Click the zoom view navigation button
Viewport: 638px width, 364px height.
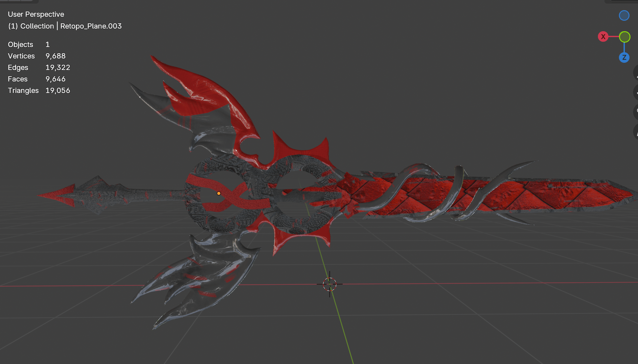(x=636, y=73)
